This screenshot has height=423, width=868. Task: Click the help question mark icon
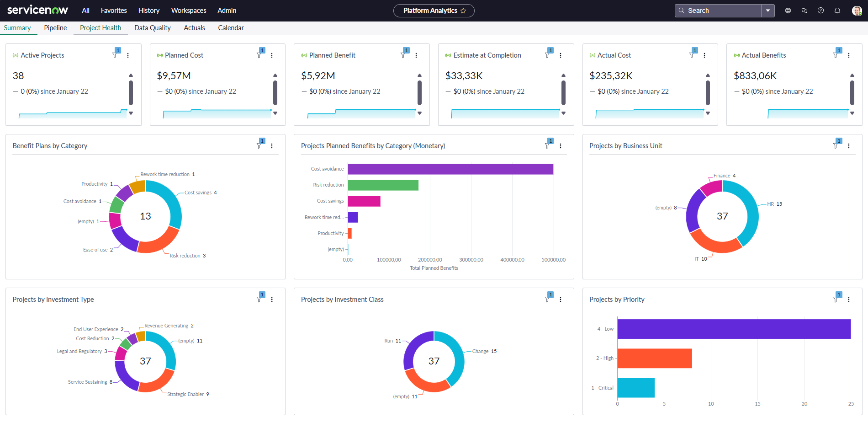[x=821, y=11]
